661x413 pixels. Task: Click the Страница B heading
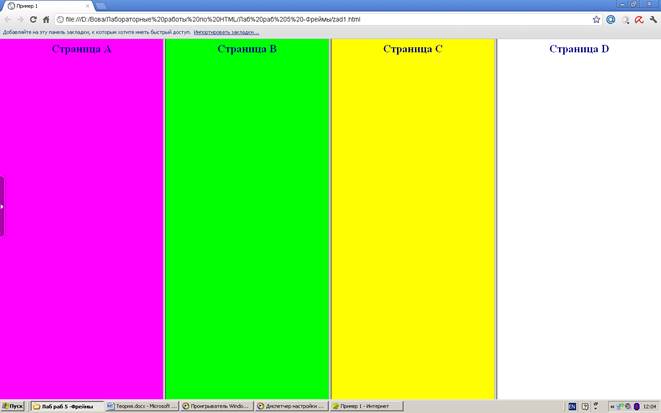(247, 49)
